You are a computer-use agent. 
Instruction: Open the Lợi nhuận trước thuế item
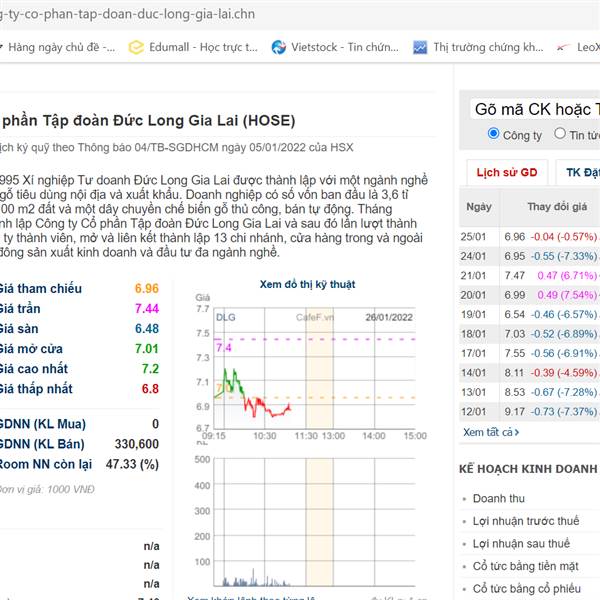526,521
